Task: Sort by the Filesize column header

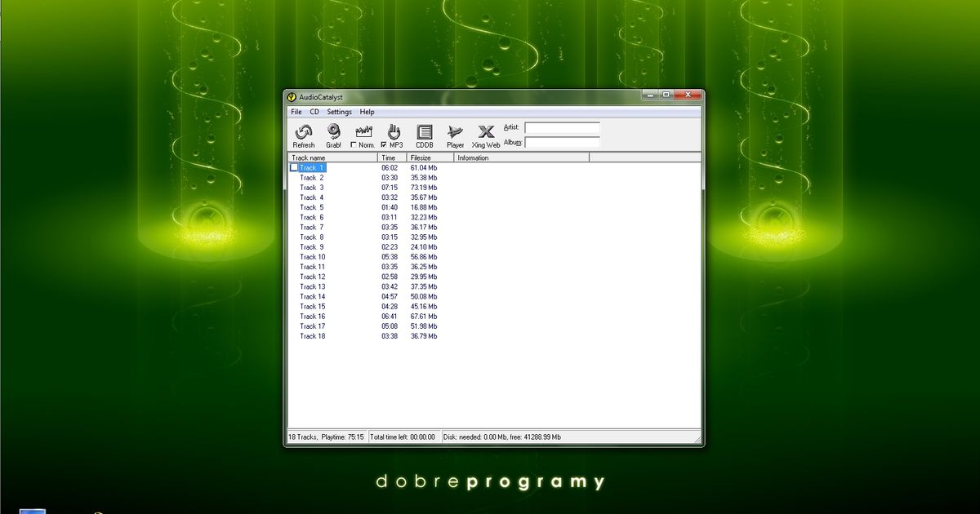Action: [x=430, y=157]
